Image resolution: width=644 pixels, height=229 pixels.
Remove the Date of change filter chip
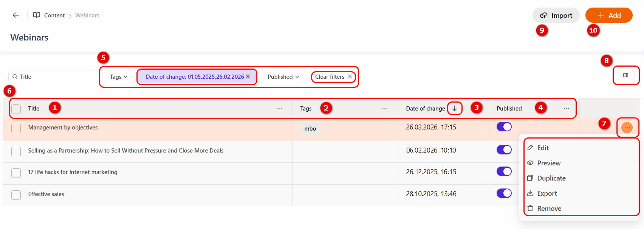(248, 76)
